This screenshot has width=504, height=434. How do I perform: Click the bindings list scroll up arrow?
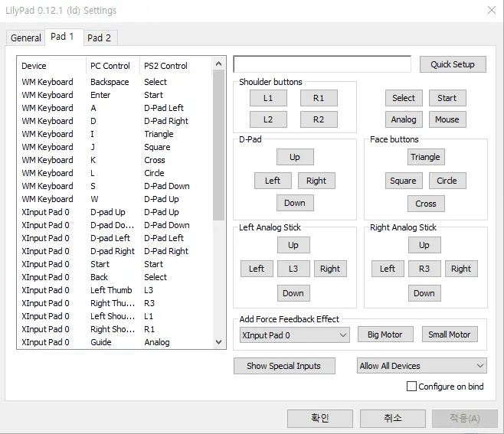pos(219,64)
